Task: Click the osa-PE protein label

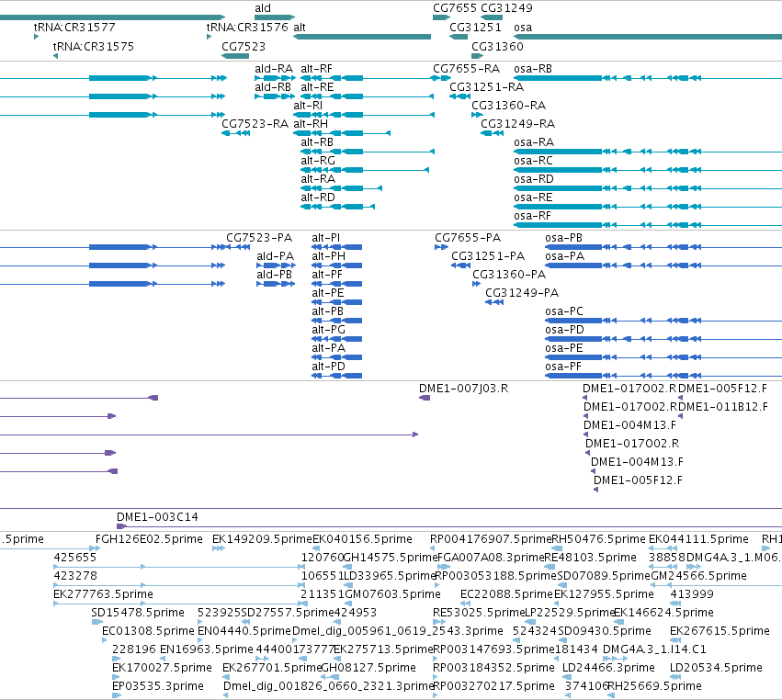Action: (563, 348)
